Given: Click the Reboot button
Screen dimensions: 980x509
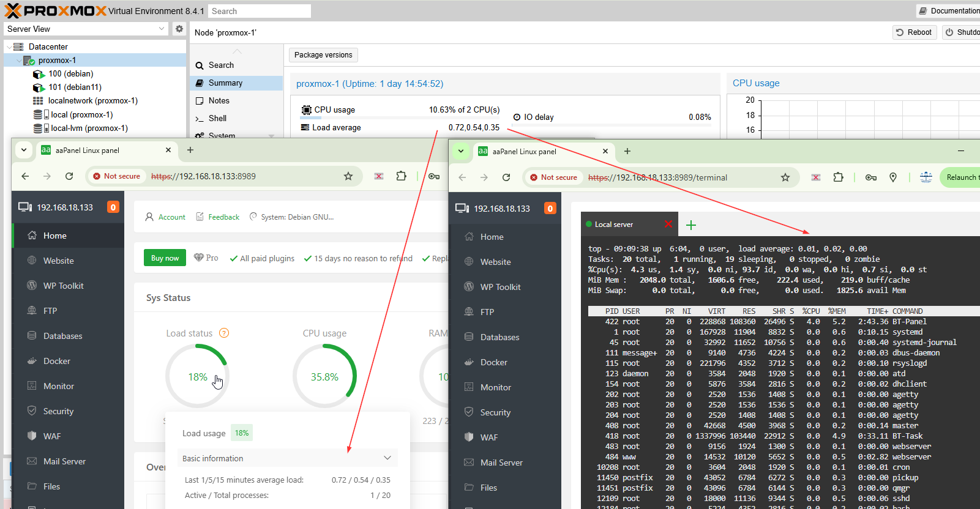Looking at the screenshot, I should (914, 32).
